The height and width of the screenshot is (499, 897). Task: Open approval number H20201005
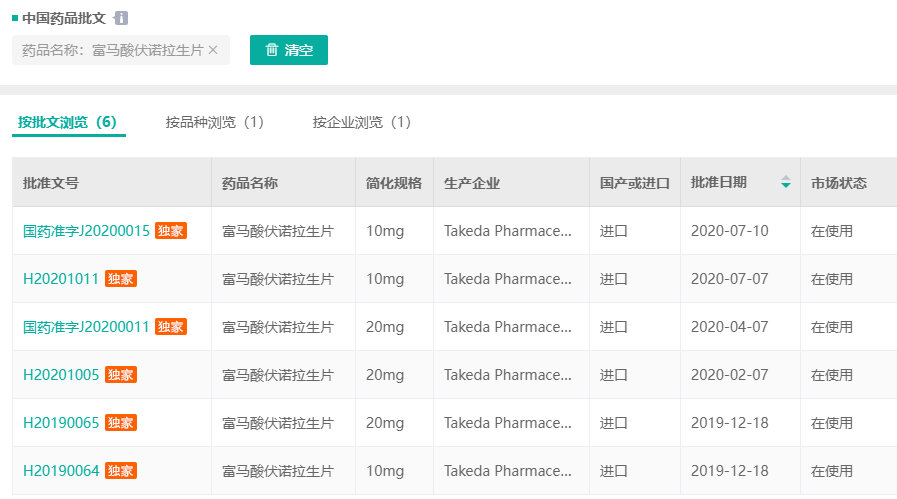click(x=61, y=375)
